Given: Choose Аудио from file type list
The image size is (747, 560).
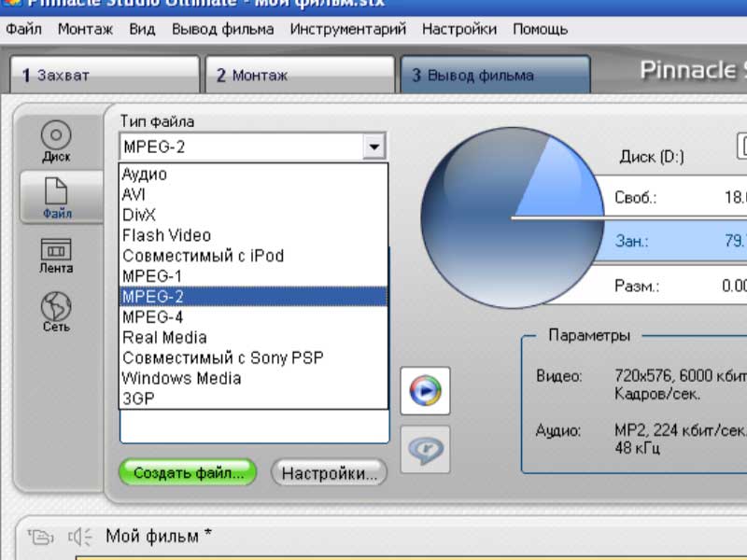Looking at the screenshot, I should coord(253,175).
